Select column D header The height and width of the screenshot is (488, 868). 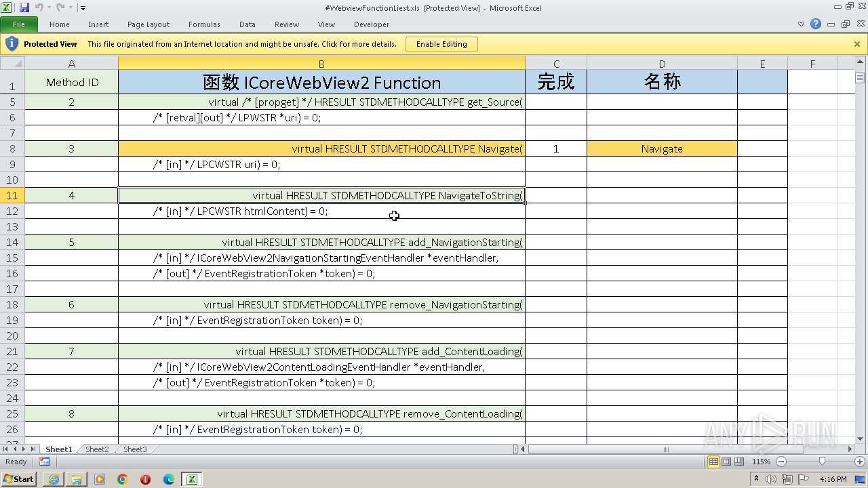pyautogui.click(x=662, y=64)
